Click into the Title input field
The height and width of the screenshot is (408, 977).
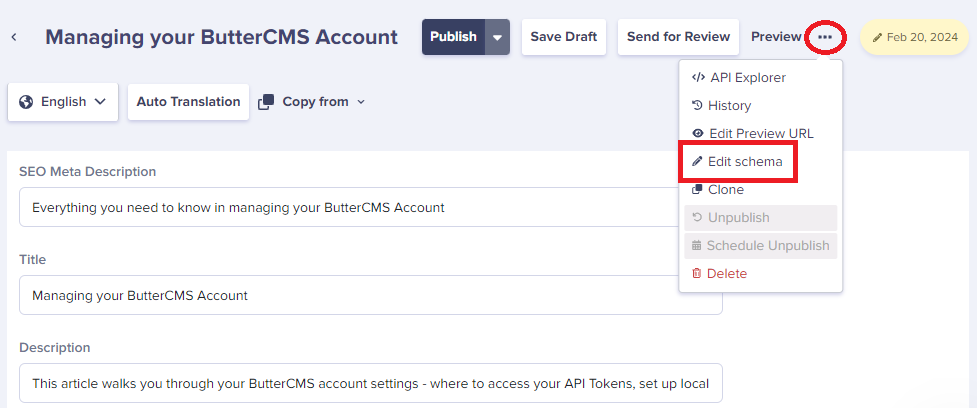point(371,295)
